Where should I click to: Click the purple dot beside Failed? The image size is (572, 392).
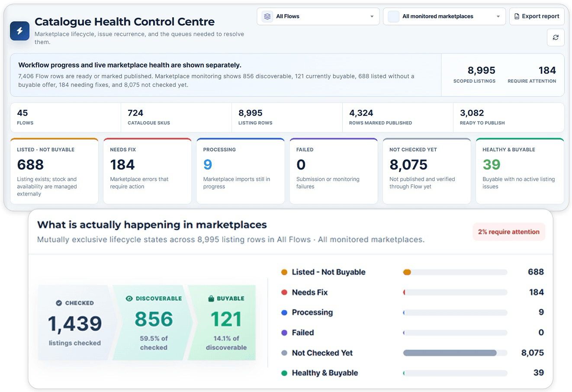pyautogui.click(x=284, y=333)
